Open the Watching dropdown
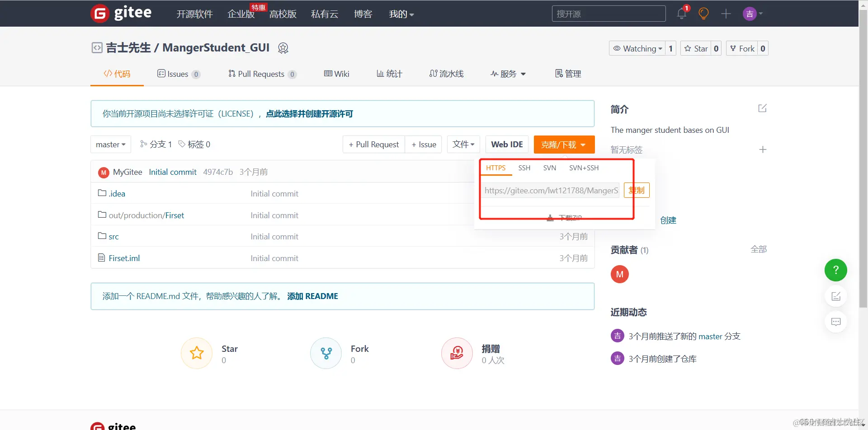 637,48
